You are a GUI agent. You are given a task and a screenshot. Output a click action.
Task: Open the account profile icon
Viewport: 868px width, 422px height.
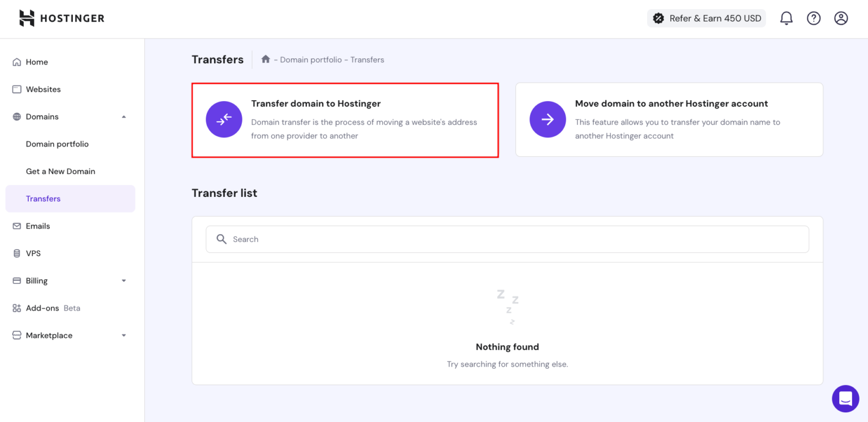pos(840,18)
